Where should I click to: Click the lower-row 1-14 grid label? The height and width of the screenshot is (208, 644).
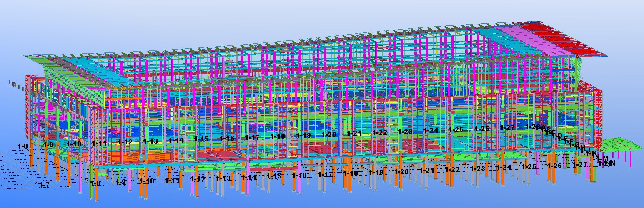(248, 177)
